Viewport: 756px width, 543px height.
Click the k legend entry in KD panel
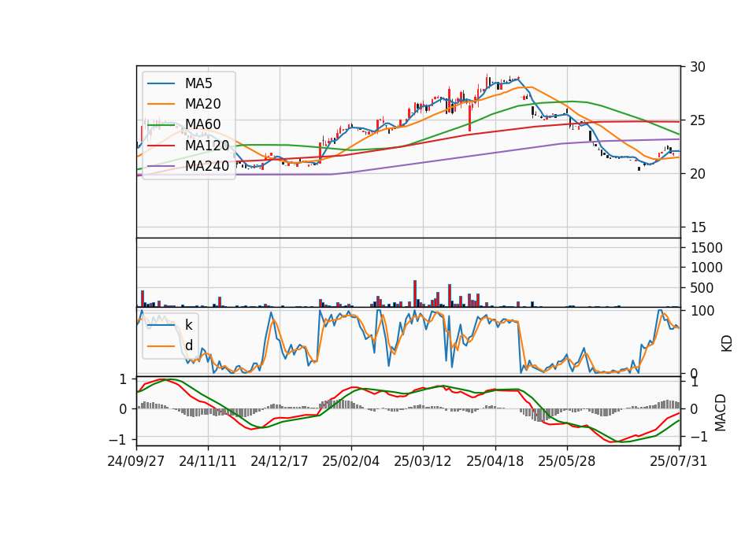click(188, 325)
